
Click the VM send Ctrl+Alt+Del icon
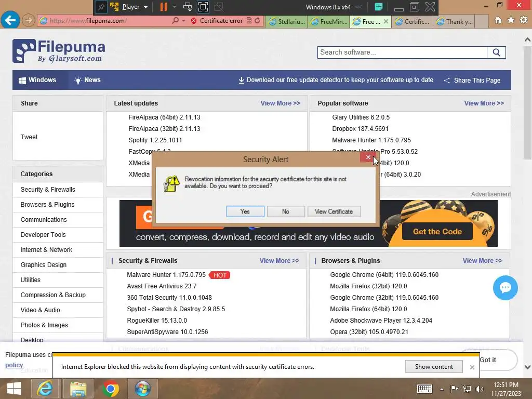pyautogui.click(x=187, y=7)
